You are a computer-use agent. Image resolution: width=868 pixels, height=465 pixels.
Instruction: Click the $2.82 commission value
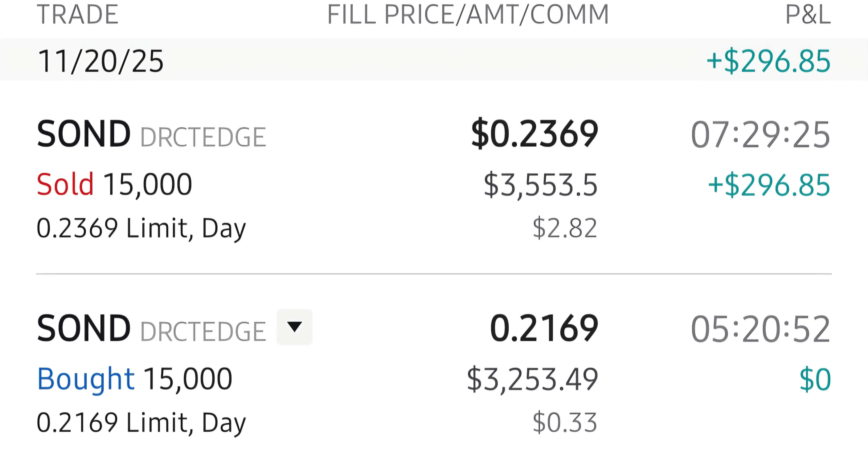pyautogui.click(x=565, y=228)
